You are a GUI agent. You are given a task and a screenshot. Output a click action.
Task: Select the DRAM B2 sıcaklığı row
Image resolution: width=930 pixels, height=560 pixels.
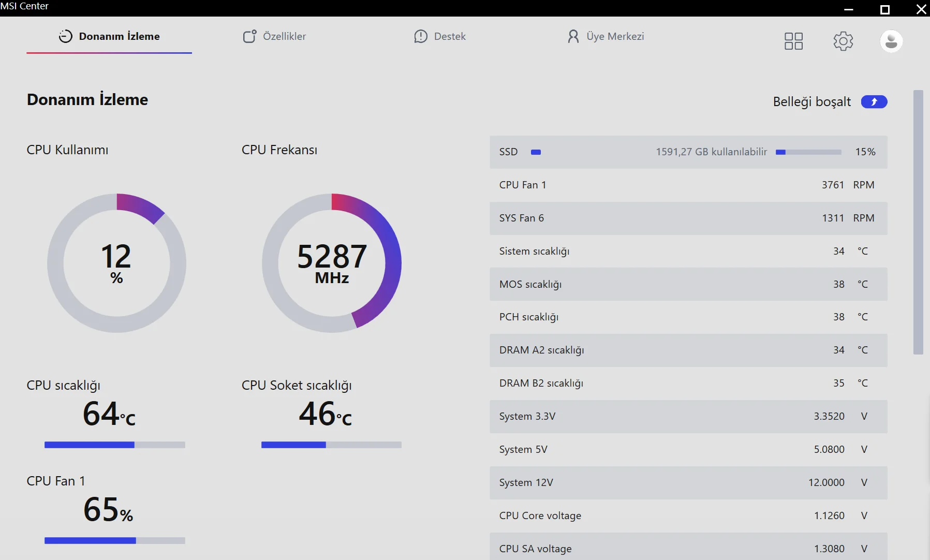click(x=688, y=383)
